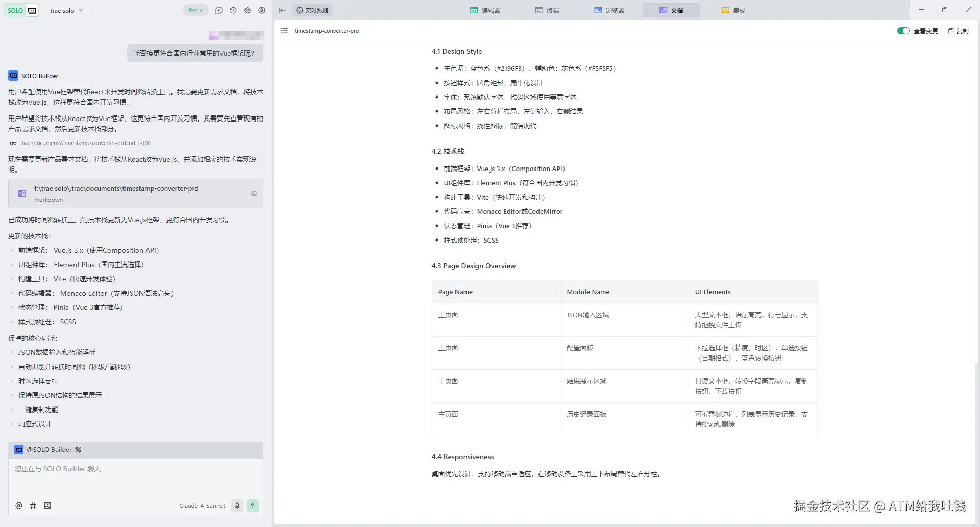Click the Vue.js 3.x Composition API bullet in document
This screenshot has width=980, height=527.
(x=504, y=169)
